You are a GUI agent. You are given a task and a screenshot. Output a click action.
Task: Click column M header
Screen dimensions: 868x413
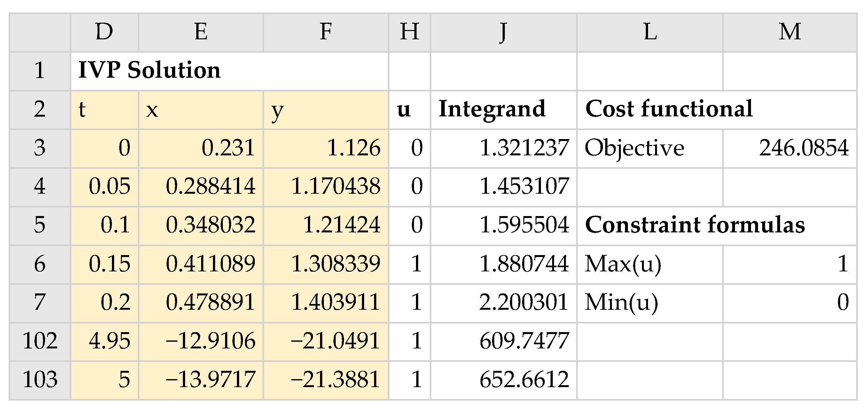click(x=789, y=32)
